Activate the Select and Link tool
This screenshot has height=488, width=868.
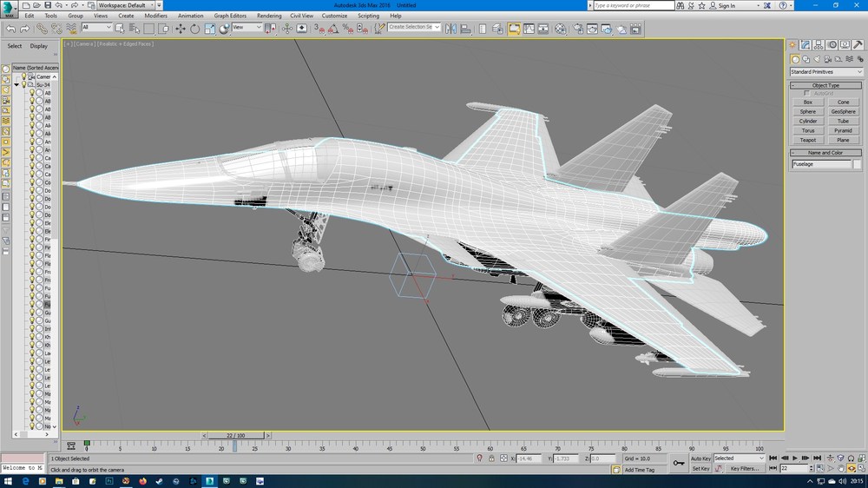42,29
